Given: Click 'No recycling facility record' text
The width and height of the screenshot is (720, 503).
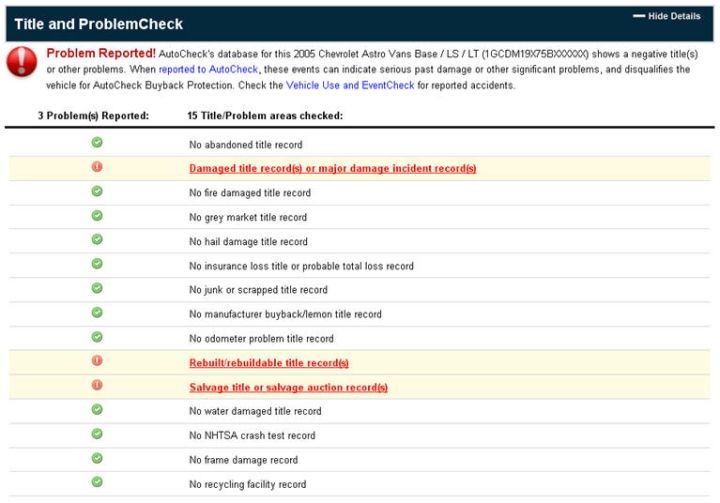Looking at the screenshot, I should [248, 484].
